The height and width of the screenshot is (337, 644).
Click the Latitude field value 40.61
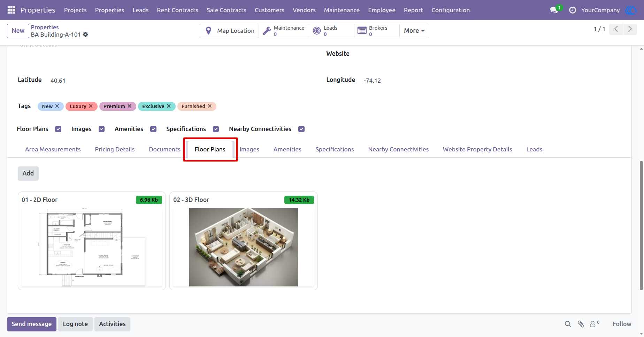pos(58,81)
